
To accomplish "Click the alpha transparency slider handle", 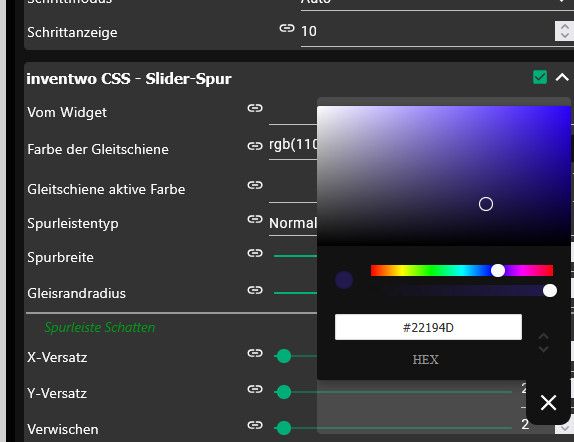I will tap(550, 291).
